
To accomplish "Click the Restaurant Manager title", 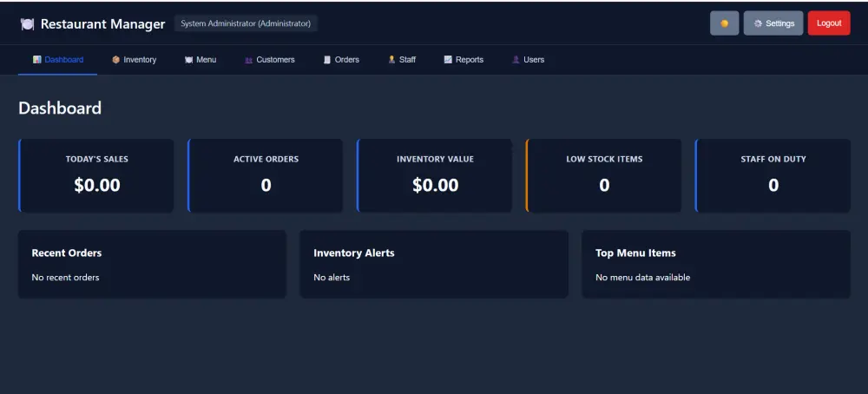I will tap(103, 23).
